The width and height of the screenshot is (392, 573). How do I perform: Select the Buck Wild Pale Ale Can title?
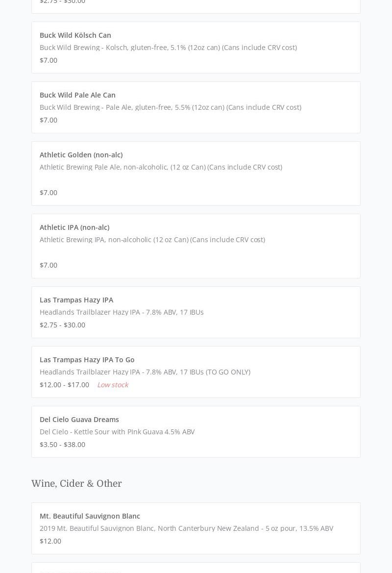[x=77, y=95]
